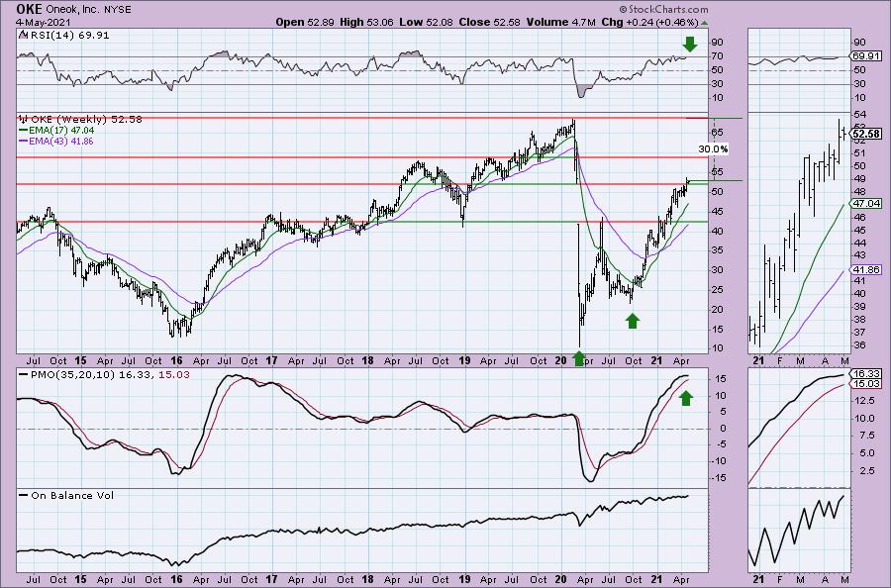Click the 36 label on zoomed price axis
The height and width of the screenshot is (588, 891).
(861, 345)
